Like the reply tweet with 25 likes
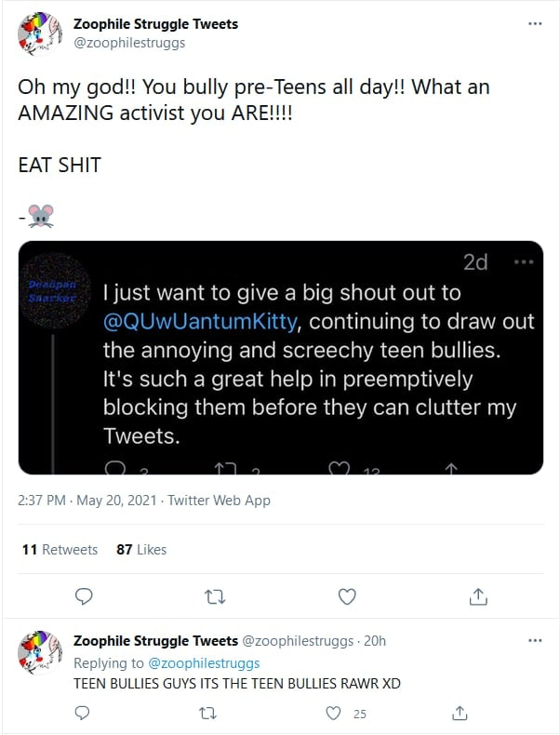Image resolution: width=560 pixels, height=735 pixels. pyautogui.click(x=333, y=714)
